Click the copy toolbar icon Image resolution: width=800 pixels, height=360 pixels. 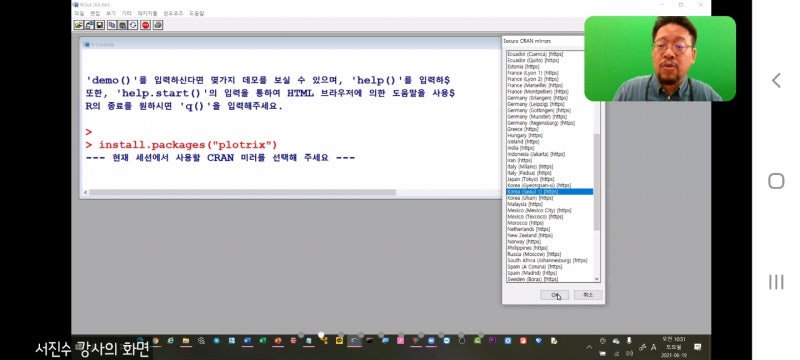click(x=112, y=24)
